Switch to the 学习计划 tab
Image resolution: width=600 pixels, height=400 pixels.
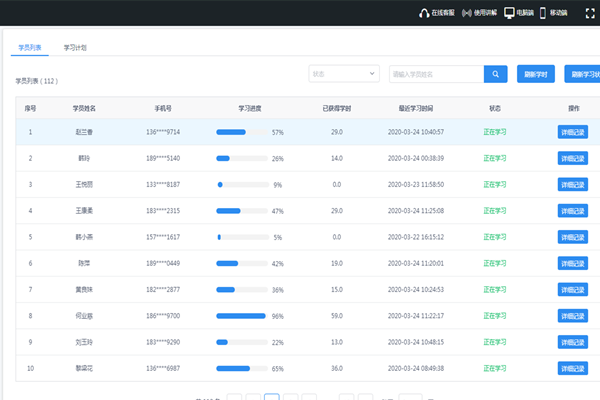[75, 47]
